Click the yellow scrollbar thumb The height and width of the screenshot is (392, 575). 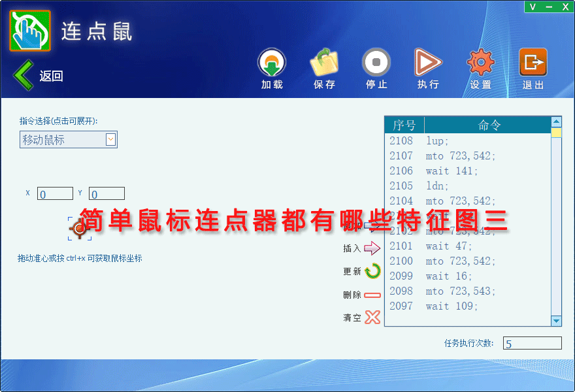[x=556, y=133]
